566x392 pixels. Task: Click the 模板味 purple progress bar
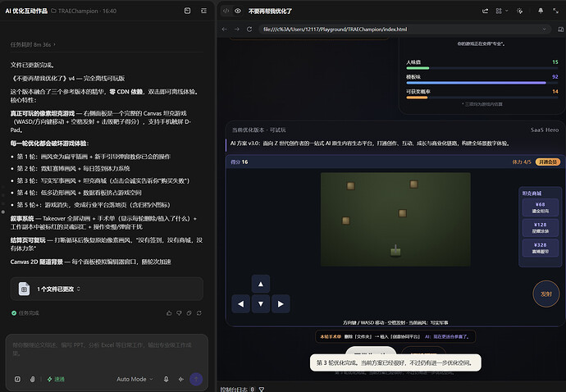click(482, 83)
